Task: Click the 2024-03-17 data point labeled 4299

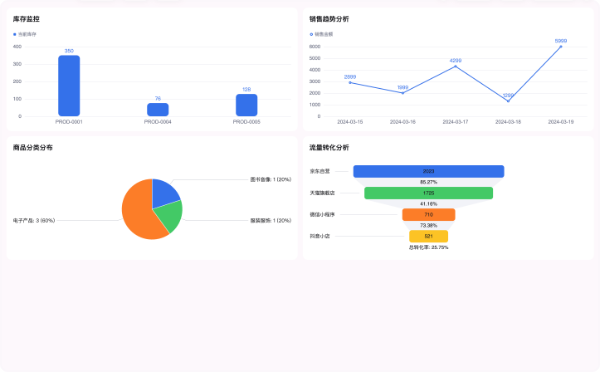Action: pyautogui.click(x=455, y=66)
